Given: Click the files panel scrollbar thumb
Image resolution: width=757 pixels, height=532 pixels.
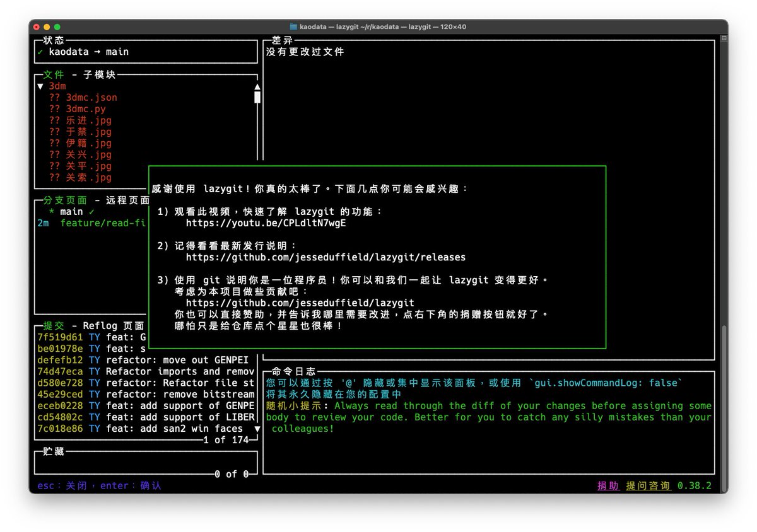Looking at the screenshot, I should 257,97.
